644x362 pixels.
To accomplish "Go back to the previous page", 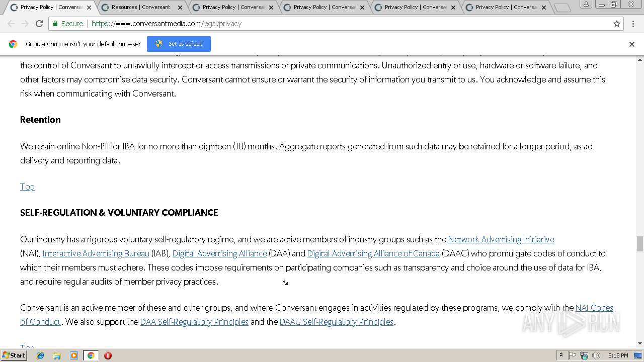I will (x=11, y=24).
